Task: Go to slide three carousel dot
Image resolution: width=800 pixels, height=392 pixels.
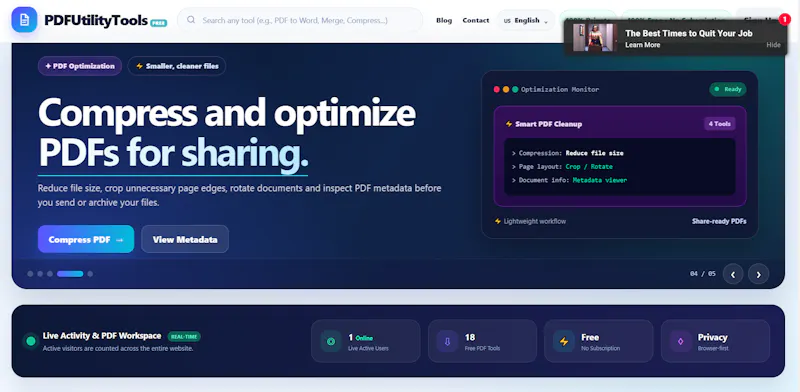Action: coord(49,274)
